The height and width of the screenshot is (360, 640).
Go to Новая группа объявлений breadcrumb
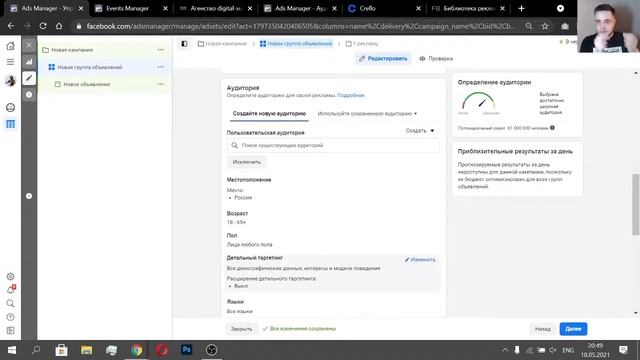[296, 44]
